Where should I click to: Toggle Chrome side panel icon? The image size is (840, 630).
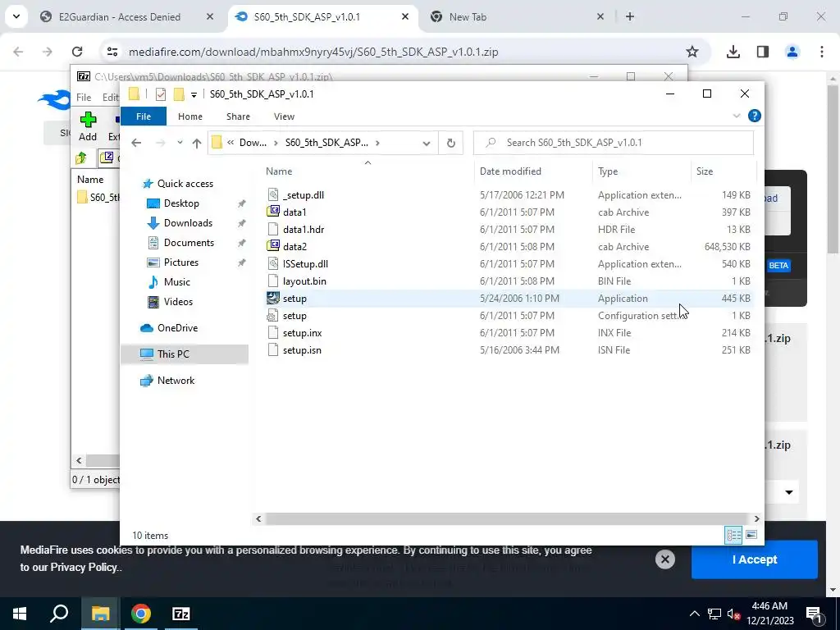[762, 52]
